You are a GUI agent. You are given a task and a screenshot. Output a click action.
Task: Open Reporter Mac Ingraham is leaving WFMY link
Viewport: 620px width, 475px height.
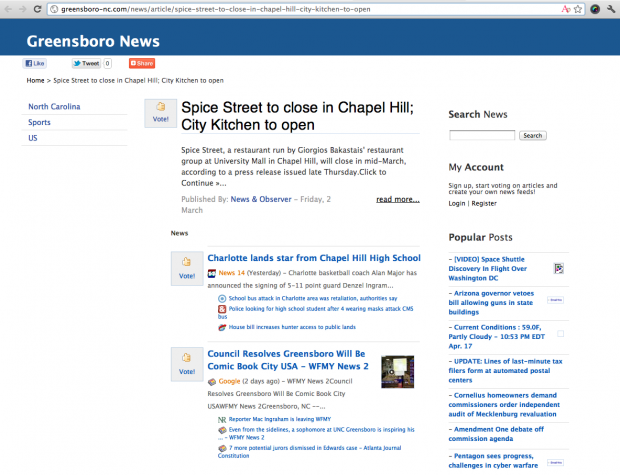[x=280, y=419]
